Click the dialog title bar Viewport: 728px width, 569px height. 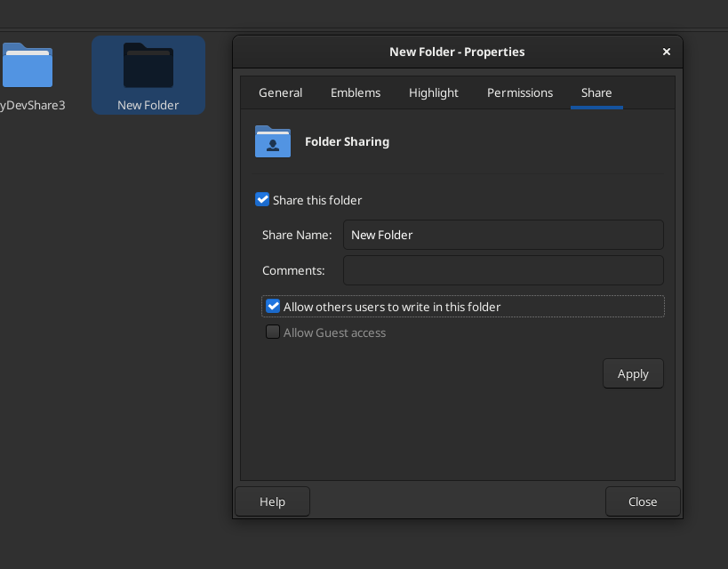[x=457, y=52]
